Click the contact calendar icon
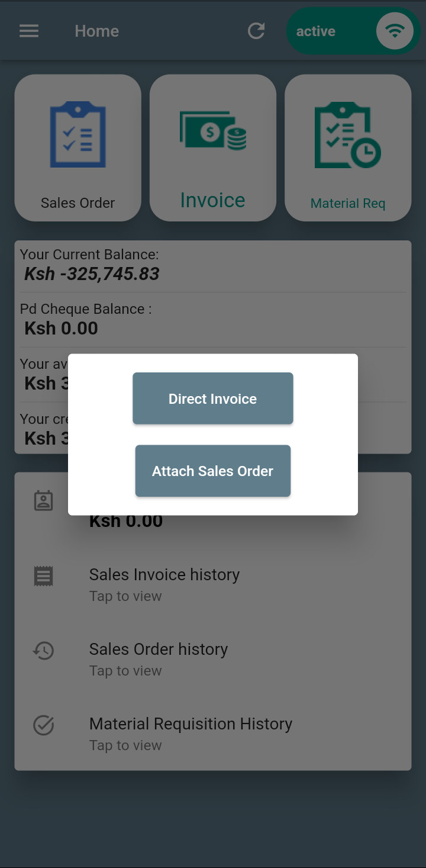 [44, 501]
